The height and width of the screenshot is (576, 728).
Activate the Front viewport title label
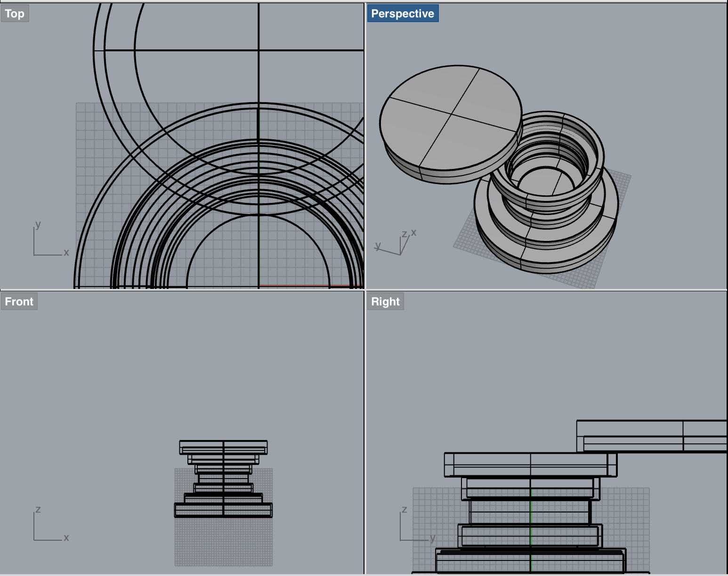point(19,302)
